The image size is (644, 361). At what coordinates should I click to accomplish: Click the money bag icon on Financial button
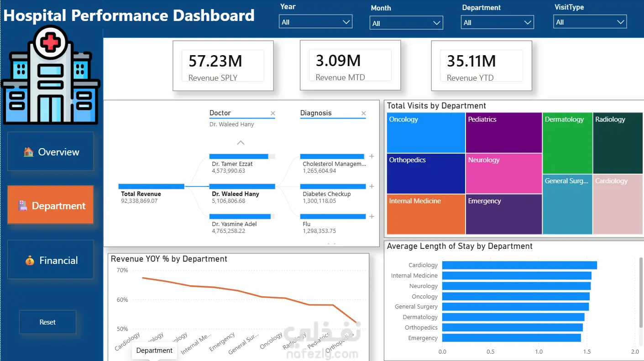(x=30, y=261)
